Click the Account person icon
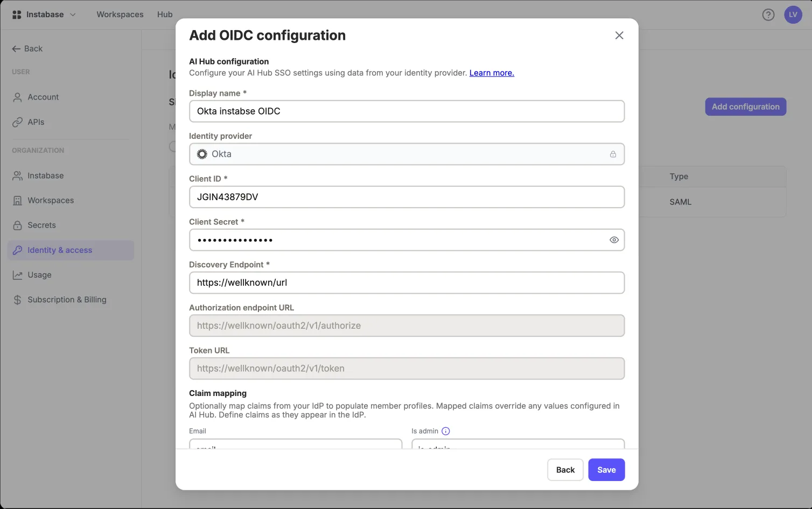812x509 pixels. (x=17, y=97)
